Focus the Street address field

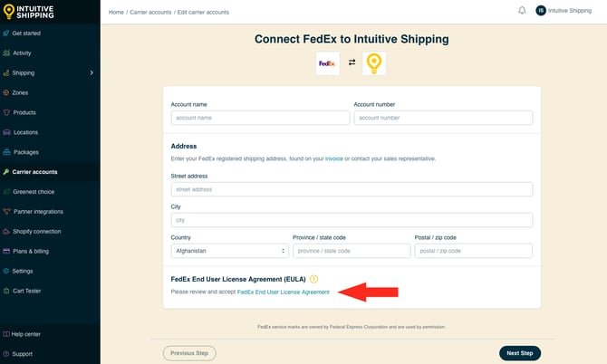coord(352,189)
